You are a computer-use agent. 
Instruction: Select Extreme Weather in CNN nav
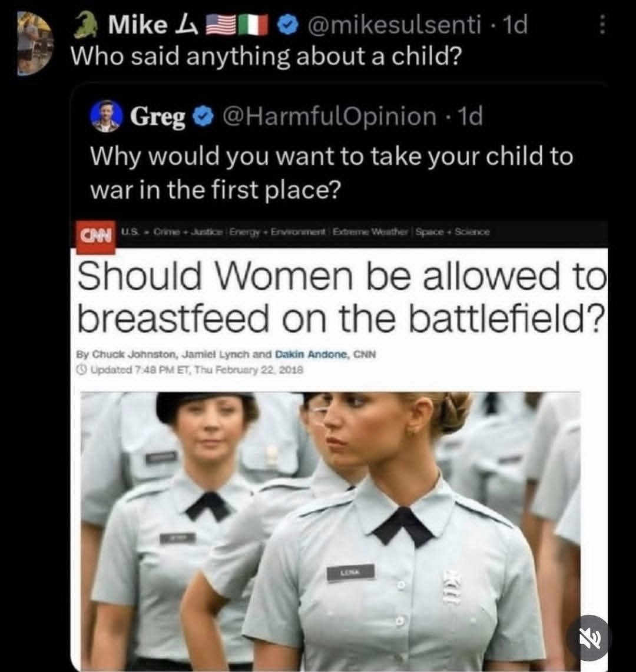coord(372,232)
